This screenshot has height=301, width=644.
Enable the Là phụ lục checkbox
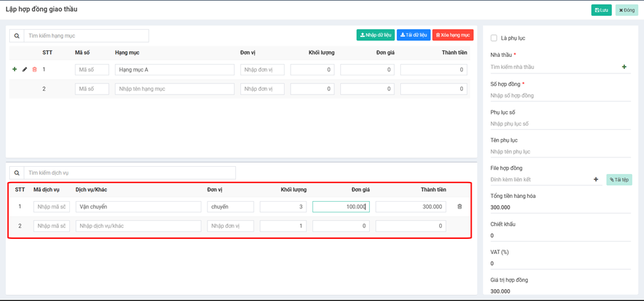tap(494, 38)
